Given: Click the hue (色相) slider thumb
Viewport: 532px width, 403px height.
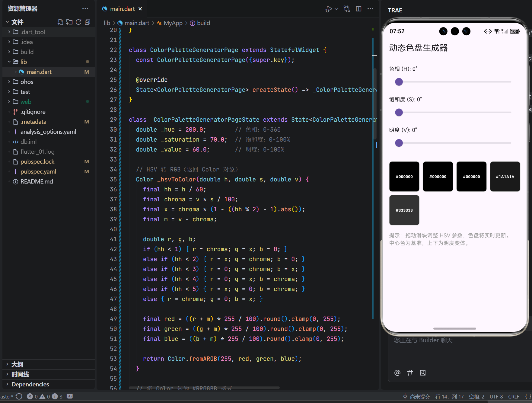Looking at the screenshot, I should click(x=399, y=82).
